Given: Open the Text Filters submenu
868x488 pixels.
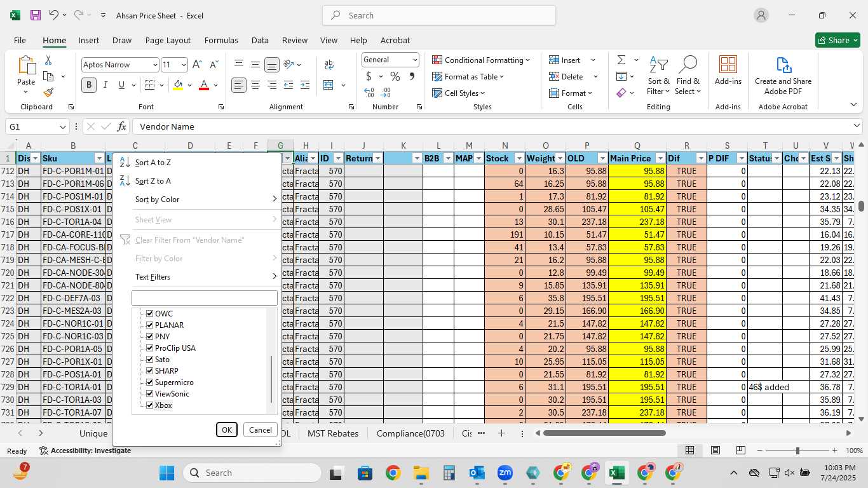Looking at the screenshot, I should pos(197,277).
